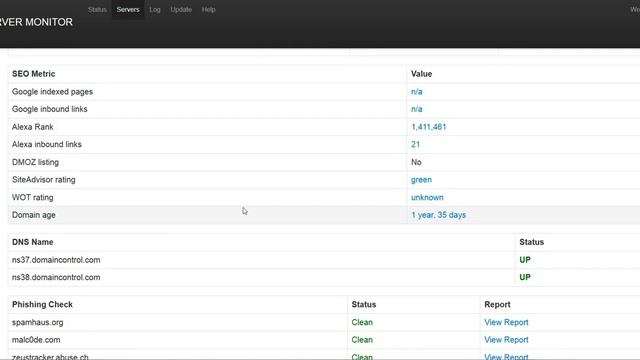The height and width of the screenshot is (360, 640).
Task: Select the Alexa Rank label
Action: pyautogui.click(x=33, y=127)
